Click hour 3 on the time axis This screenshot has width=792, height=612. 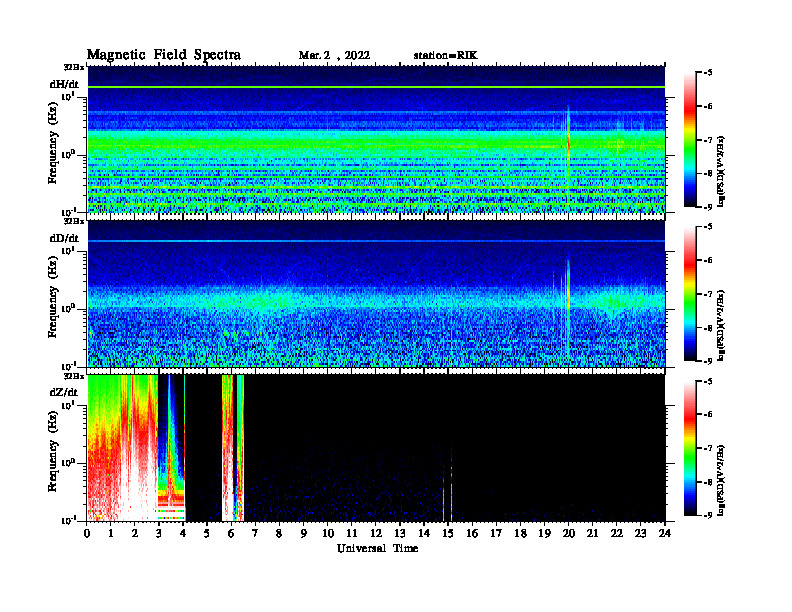tap(160, 533)
